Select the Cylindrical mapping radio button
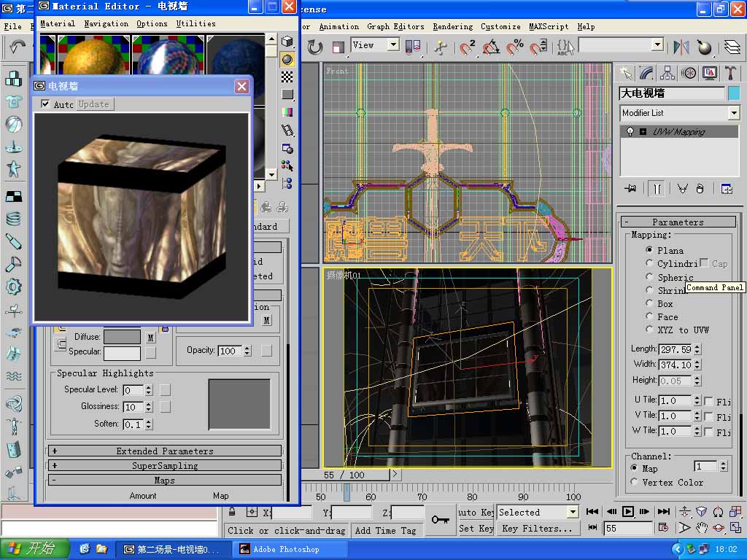The height and width of the screenshot is (560, 747). [649, 262]
